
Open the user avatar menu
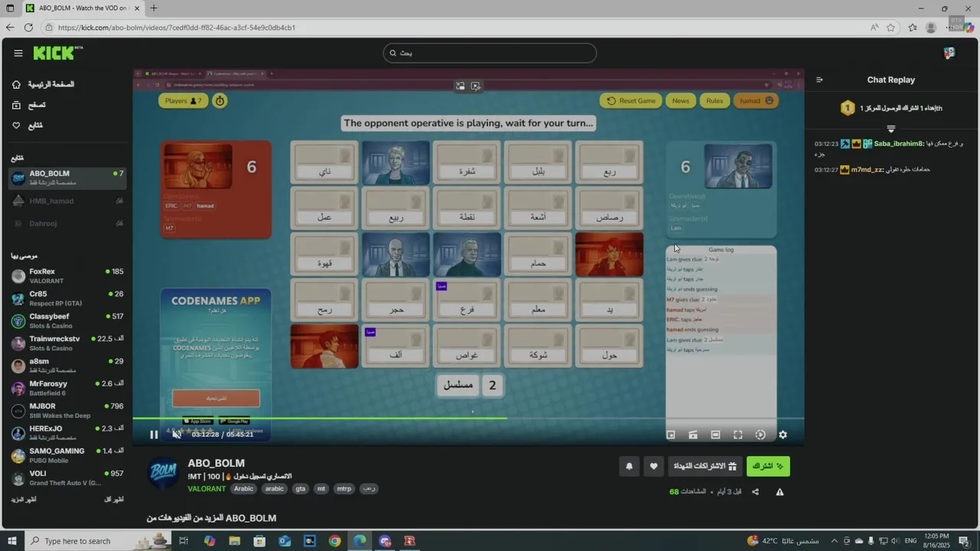tap(949, 53)
